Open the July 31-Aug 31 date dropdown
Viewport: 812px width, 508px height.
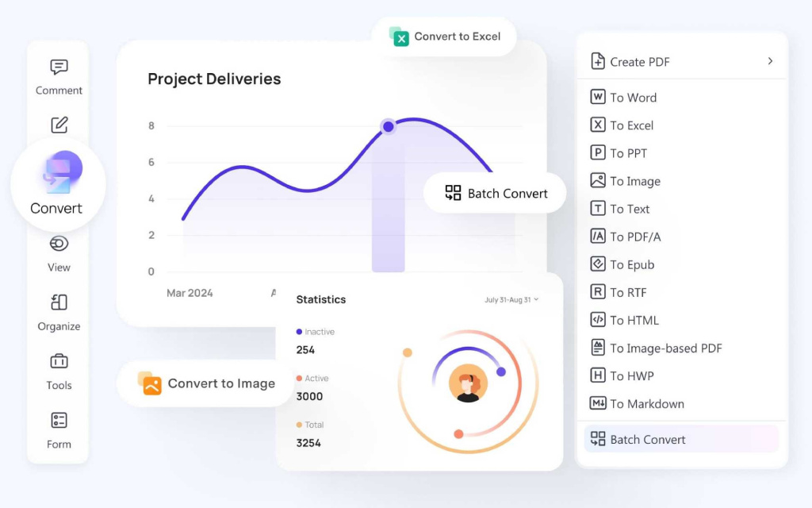coord(511,299)
